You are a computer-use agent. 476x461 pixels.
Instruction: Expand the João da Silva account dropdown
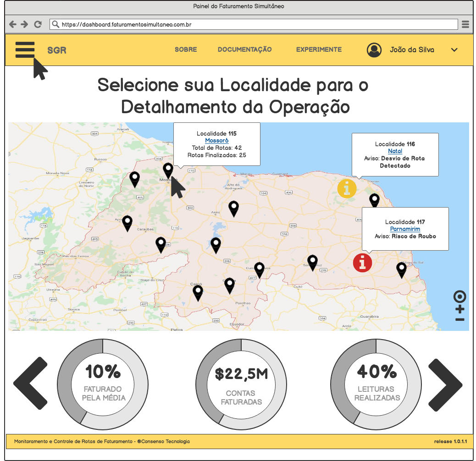tap(454, 50)
